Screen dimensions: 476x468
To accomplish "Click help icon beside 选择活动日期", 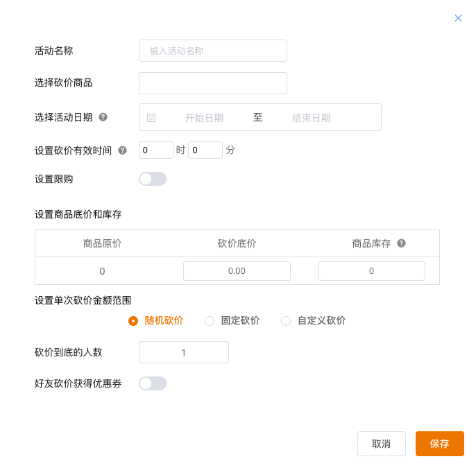I will 103,117.
